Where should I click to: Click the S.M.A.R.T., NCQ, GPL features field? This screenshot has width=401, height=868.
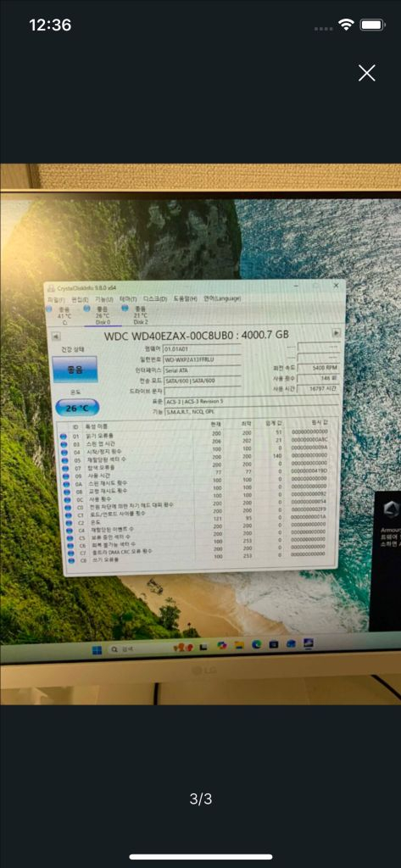[x=252, y=411]
